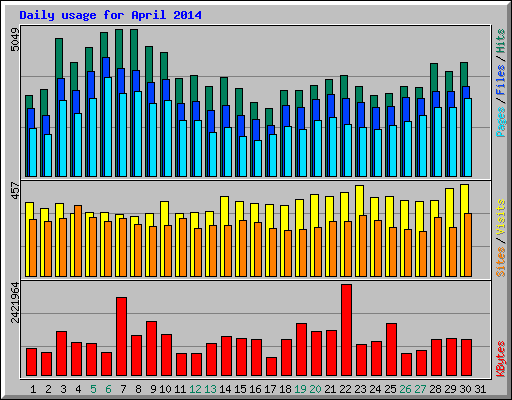Select the orange Sites bar for day 30
512x400 pixels.
[468, 245]
